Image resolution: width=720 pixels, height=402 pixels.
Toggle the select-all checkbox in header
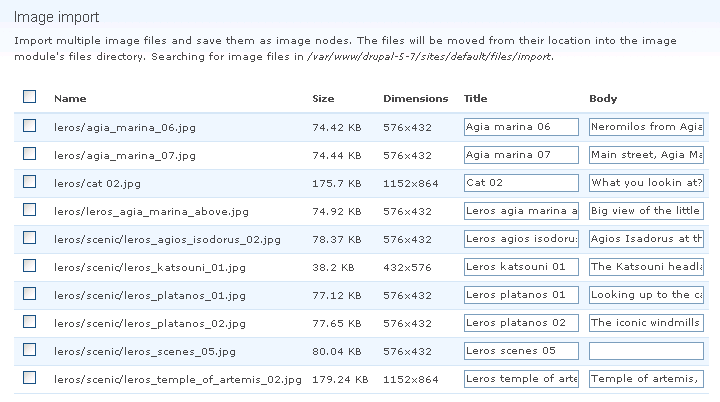[29, 97]
